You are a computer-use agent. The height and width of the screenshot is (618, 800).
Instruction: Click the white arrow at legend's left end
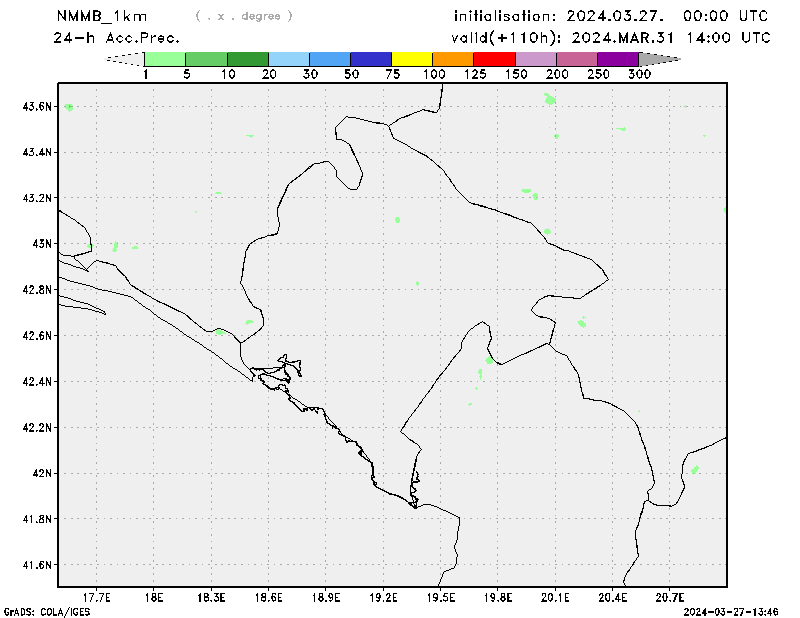coord(126,59)
